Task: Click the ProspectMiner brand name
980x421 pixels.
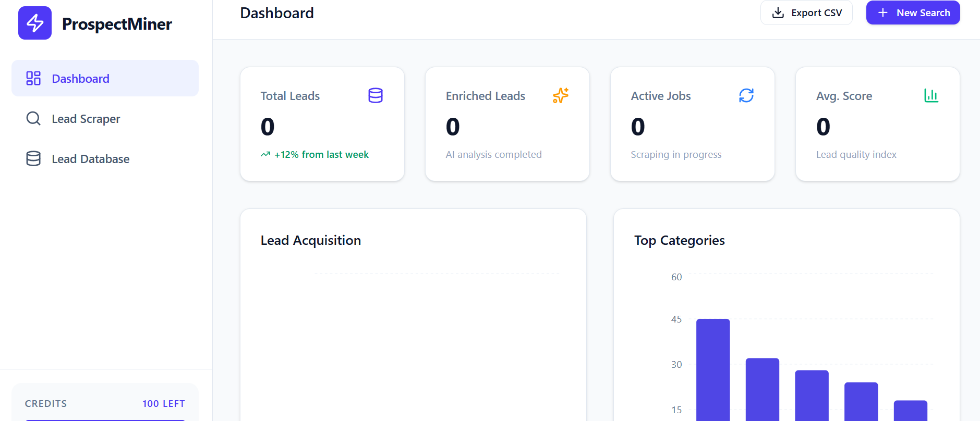Action: click(x=117, y=23)
